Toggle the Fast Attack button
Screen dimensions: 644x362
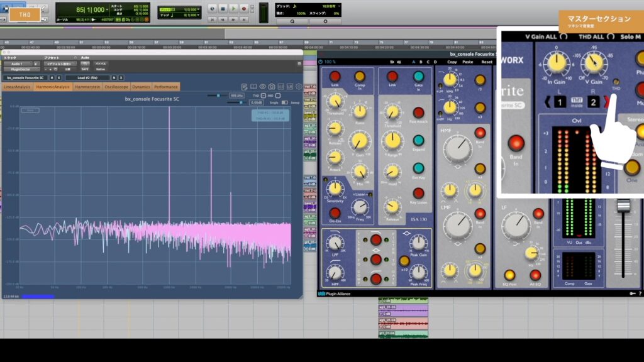pos(418,113)
